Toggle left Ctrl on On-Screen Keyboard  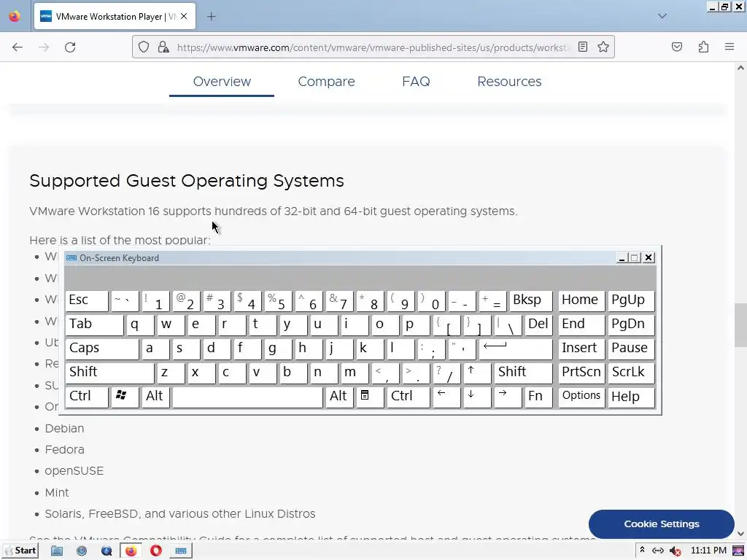(x=86, y=397)
